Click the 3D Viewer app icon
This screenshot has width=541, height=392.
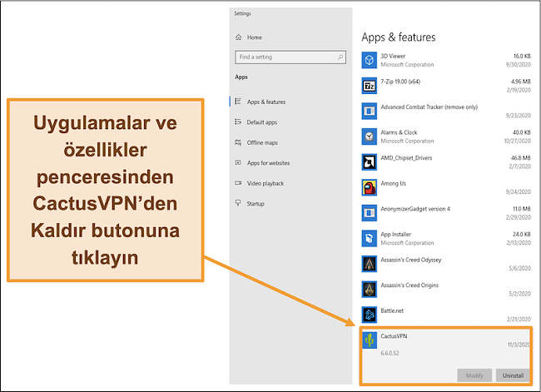point(370,60)
